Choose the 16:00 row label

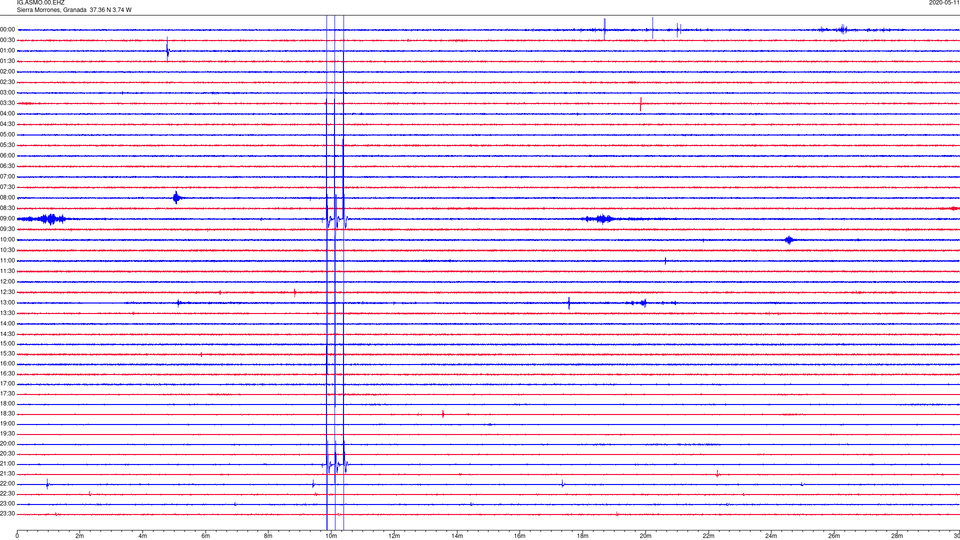(7, 363)
